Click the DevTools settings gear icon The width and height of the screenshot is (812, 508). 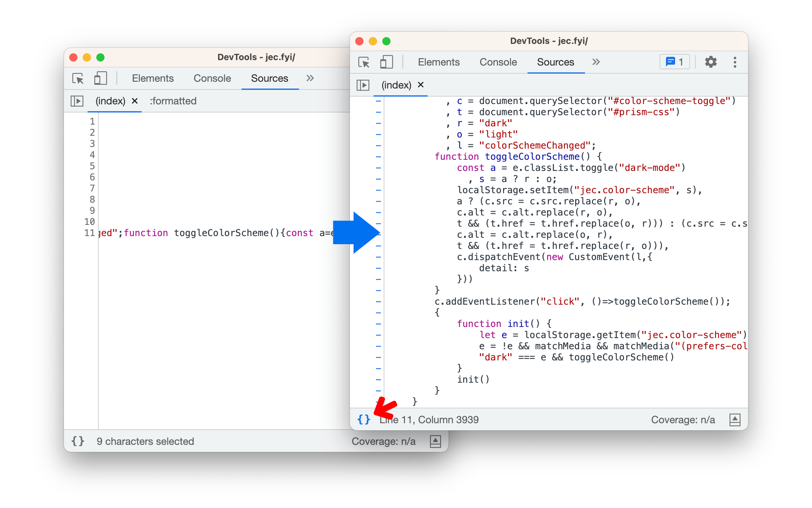click(x=710, y=61)
